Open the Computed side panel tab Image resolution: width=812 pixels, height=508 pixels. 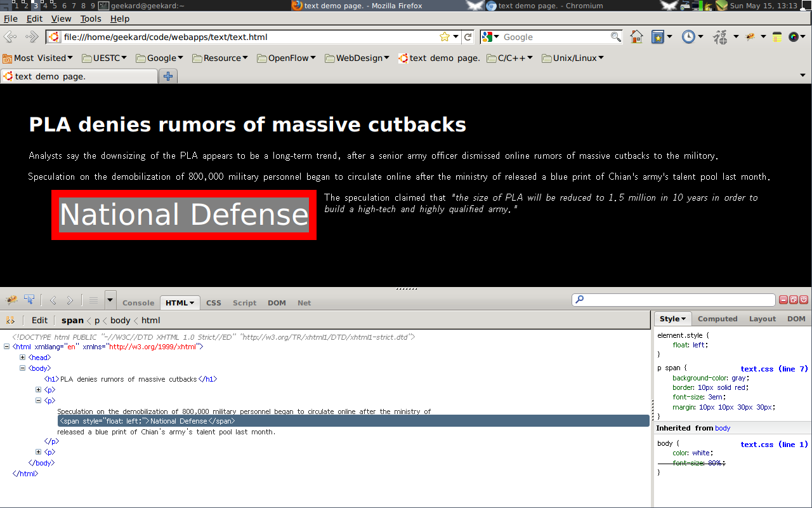point(717,319)
